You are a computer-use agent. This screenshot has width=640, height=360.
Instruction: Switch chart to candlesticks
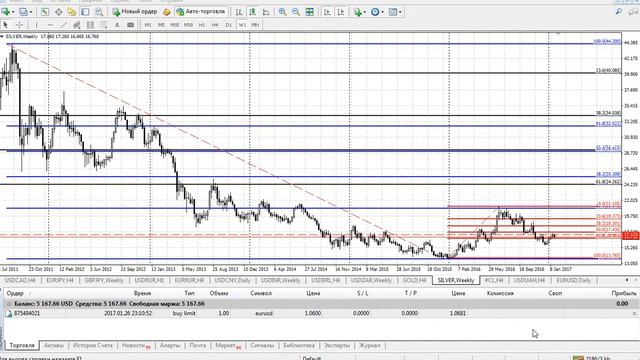[253, 12]
